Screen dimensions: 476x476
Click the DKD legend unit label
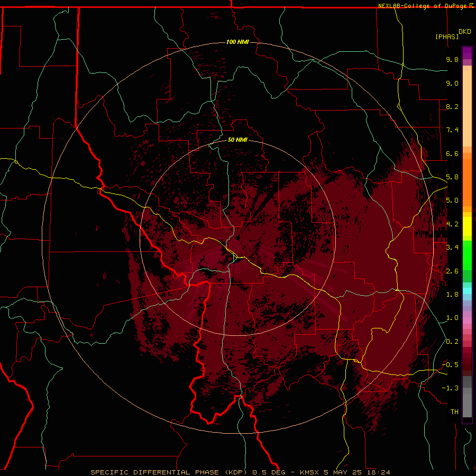[465, 32]
